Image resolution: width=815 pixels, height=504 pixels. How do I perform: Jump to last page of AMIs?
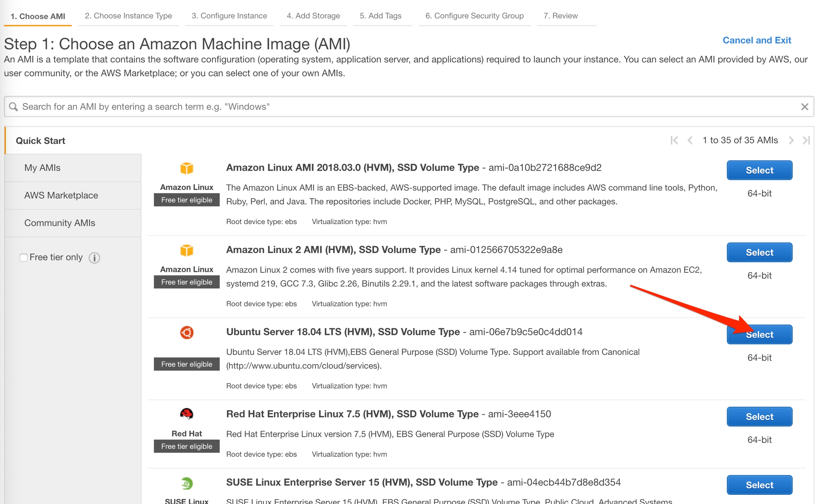(806, 140)
